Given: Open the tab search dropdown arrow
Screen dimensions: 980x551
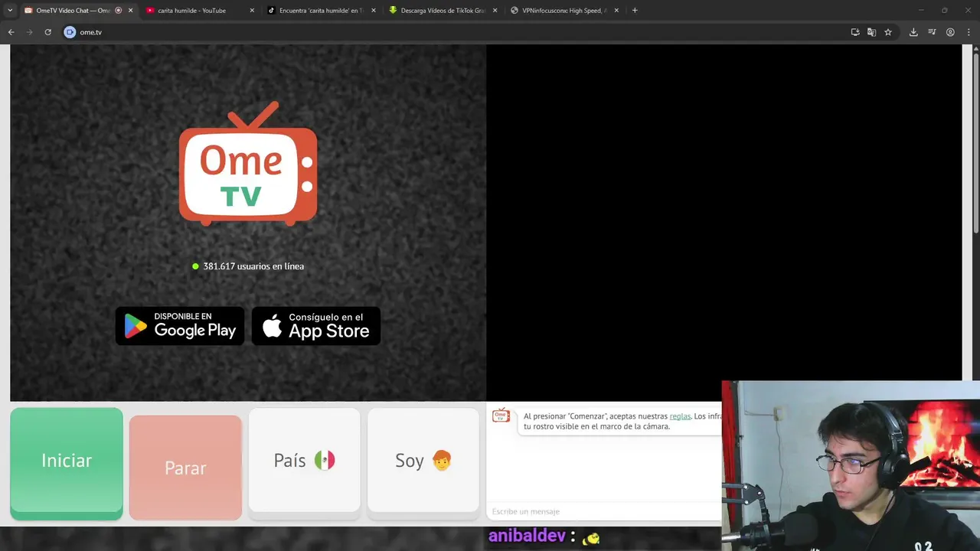Looking at the screenshot, I should 10,11.
